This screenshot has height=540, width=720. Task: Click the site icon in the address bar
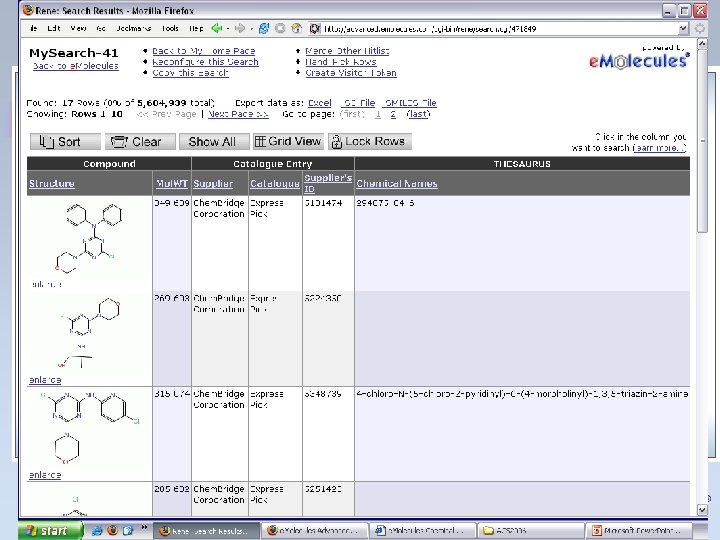315,29
